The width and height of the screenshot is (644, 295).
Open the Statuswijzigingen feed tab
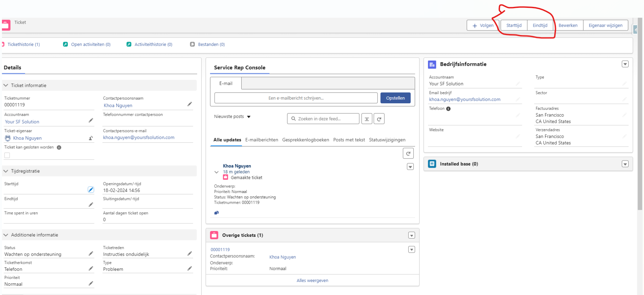pos(387,140)
